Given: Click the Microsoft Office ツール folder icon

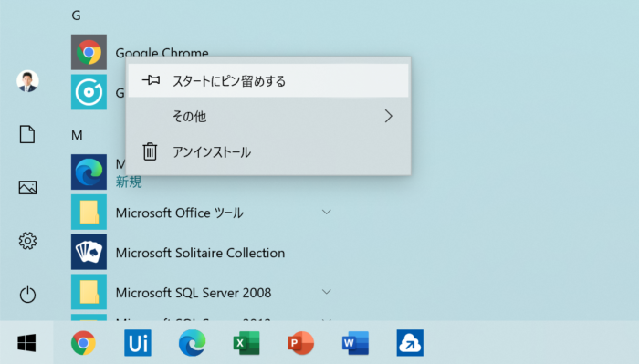Looking at the screenshot, I should pyautogui.click(x=89, y=212).
